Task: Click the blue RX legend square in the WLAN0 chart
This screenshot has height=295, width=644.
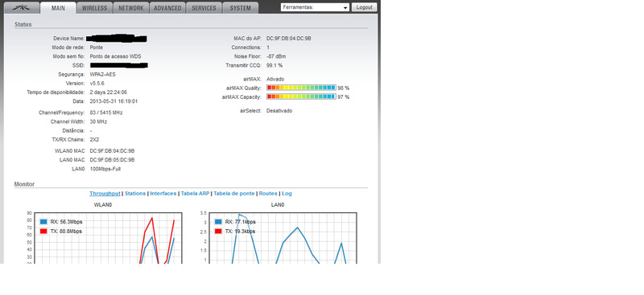Action: (x=43, y=222)
